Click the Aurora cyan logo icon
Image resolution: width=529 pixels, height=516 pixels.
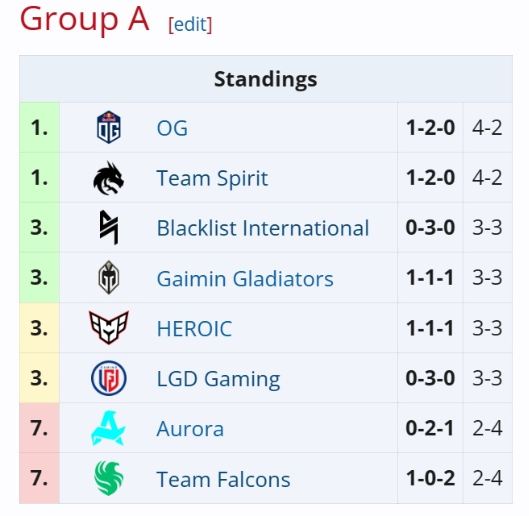[x=108, y=428]
